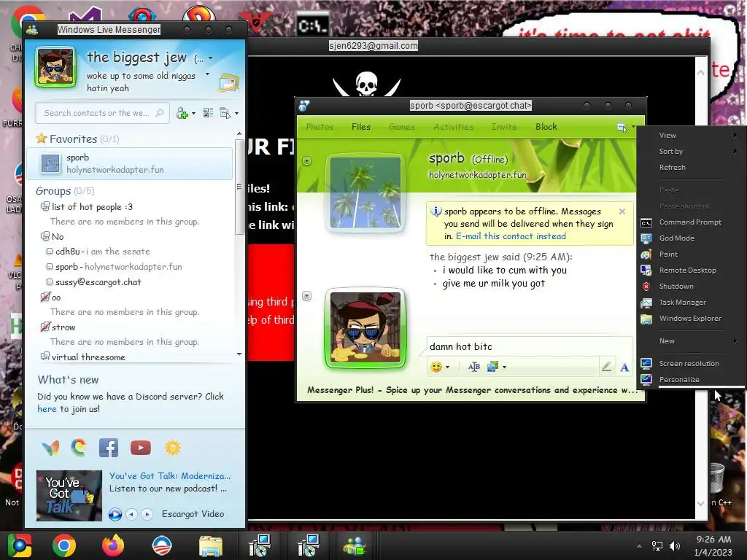This screenshot has width=747, height=560.
Task: Click Windows Live Messenger taskbar icon
Action: [355, 545]
